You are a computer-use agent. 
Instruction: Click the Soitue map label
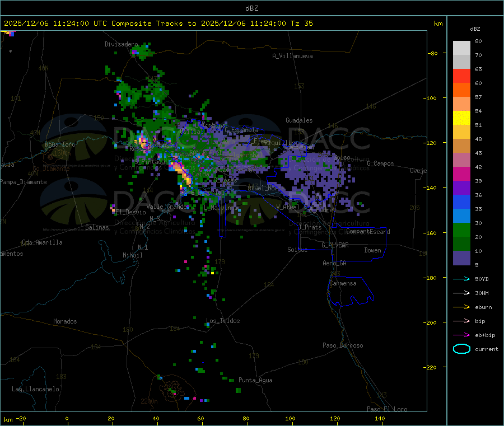tap(297, 250)
